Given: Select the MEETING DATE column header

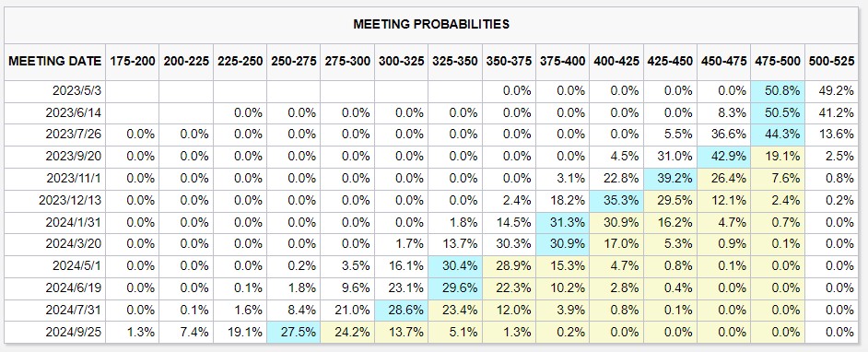Looking at the screenshot, I should (54, 62).
